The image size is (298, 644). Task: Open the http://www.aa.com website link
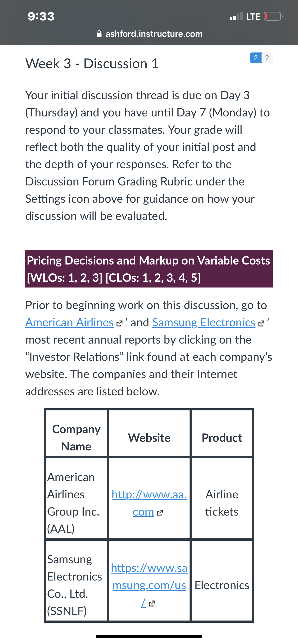(x=149, y=503)
